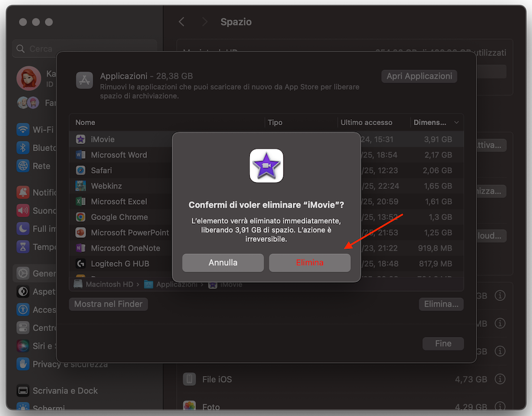Screen dimensions: 532x416
Task: Select the Microsoft Excel app icon
Action: point(79,201)
